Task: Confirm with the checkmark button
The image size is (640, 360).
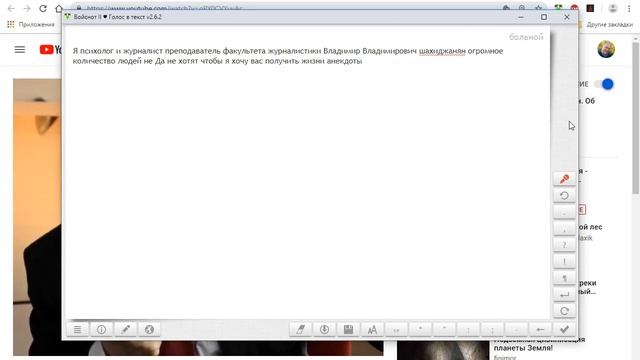Action: point(564,329)
